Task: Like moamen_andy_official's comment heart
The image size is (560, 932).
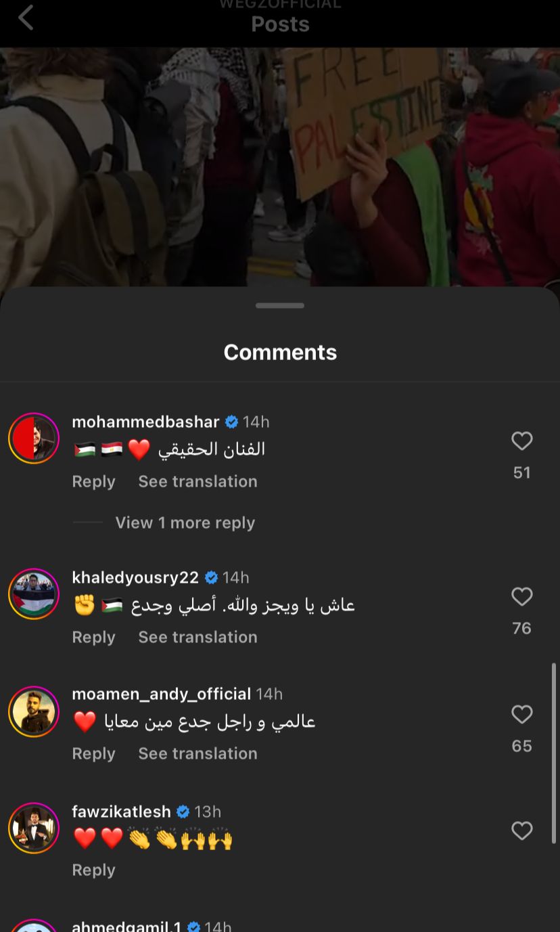Action: coord(521,714)
